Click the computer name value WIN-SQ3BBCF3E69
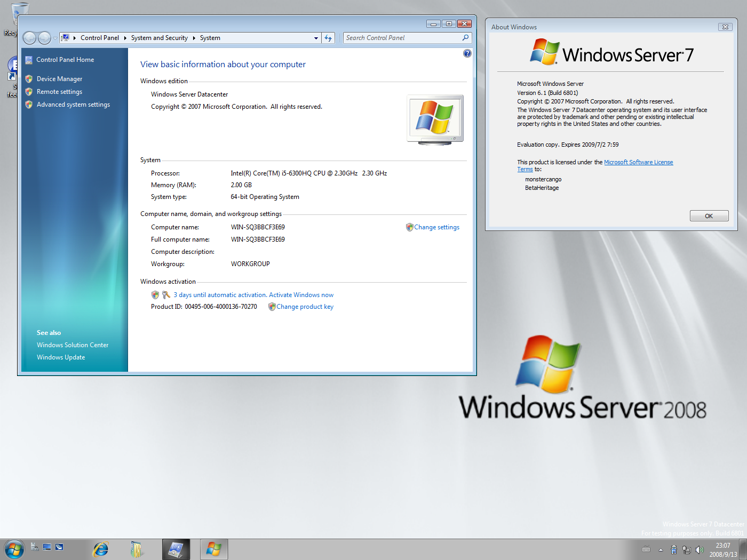The image size is (747, 560). point(258,227)
